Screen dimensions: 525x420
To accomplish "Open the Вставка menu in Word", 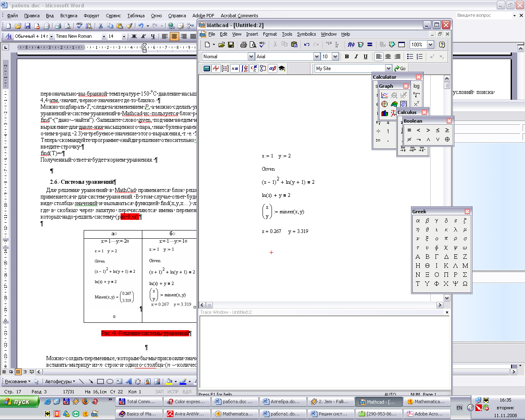I will tap(68, 16).
